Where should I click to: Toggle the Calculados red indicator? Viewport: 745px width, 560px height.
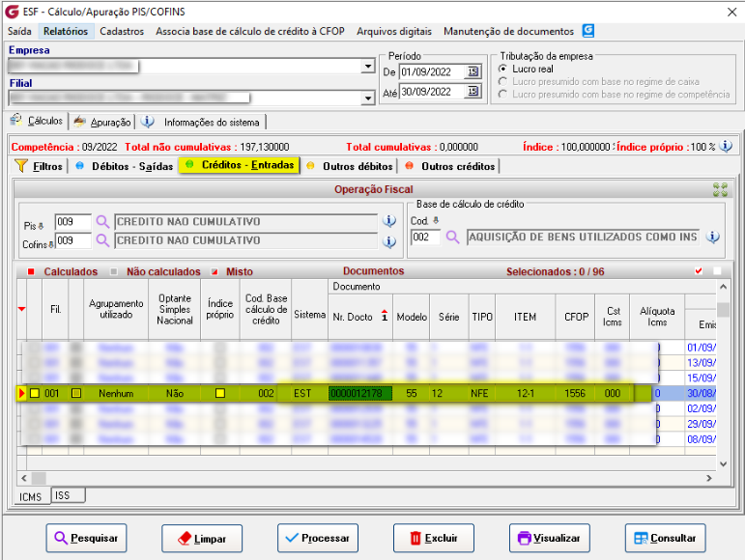tap(31, 271)
